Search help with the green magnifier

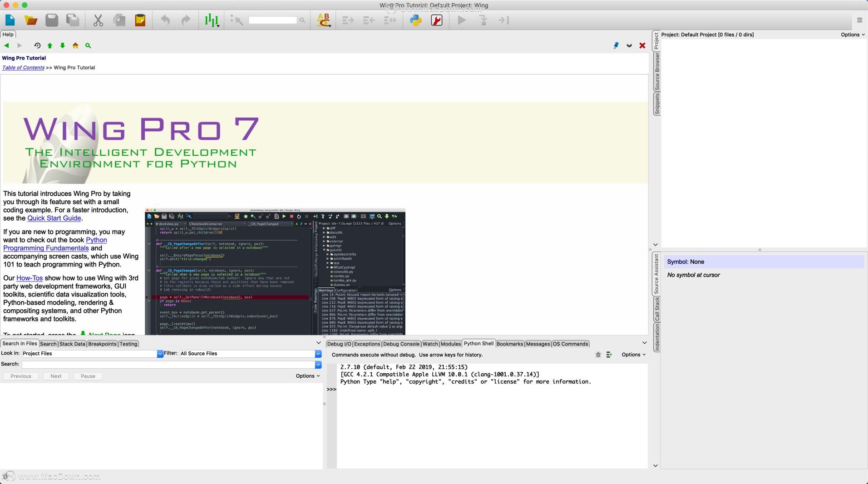(88, 45)
